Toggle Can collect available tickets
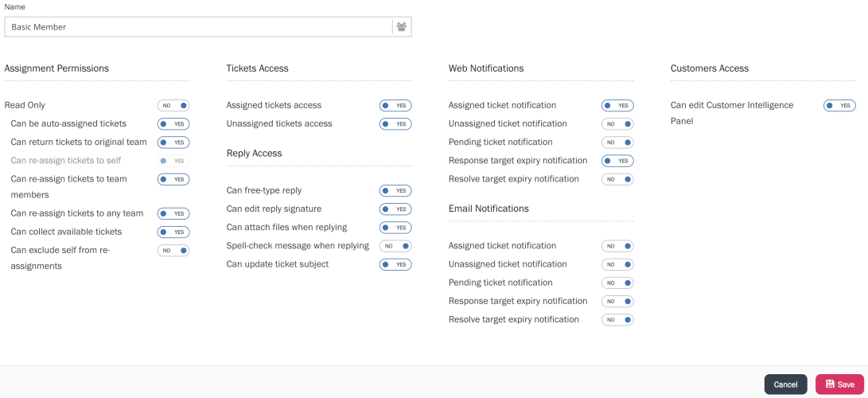 click(x=173, y=232)
